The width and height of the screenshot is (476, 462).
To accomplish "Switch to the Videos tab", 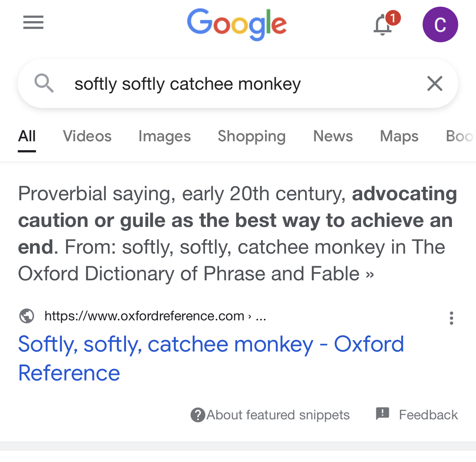I will pyautogui.click(x=87, y=136).
